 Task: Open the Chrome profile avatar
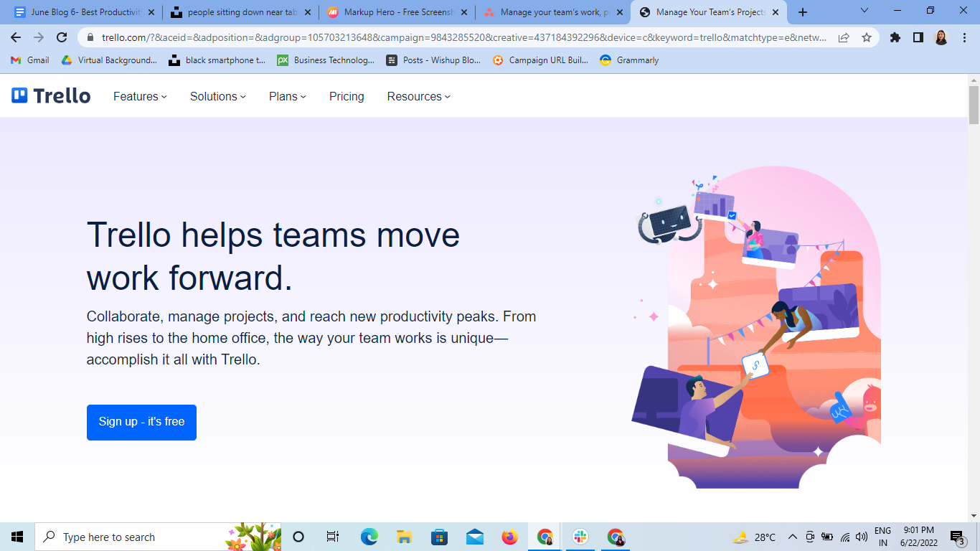(941, 37)
